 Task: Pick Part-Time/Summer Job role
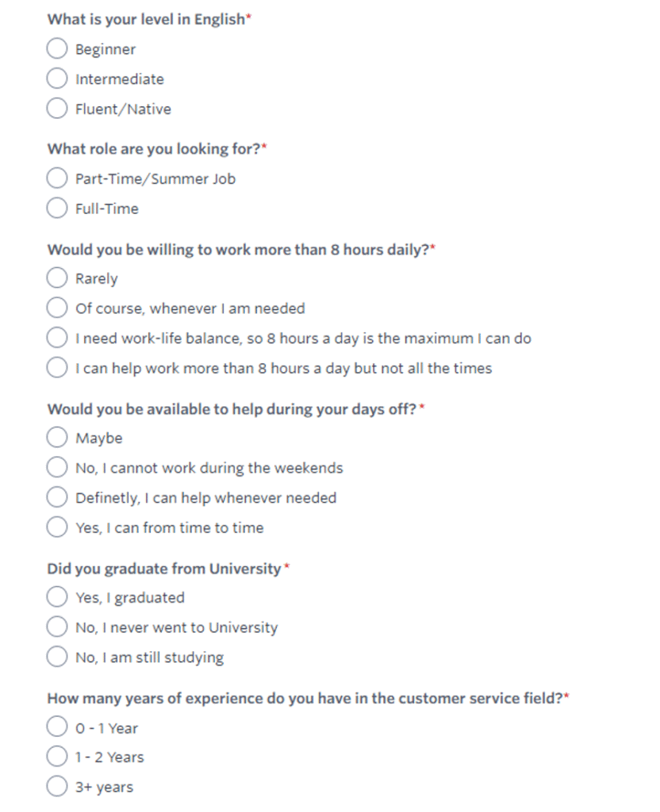coord(57,178)
